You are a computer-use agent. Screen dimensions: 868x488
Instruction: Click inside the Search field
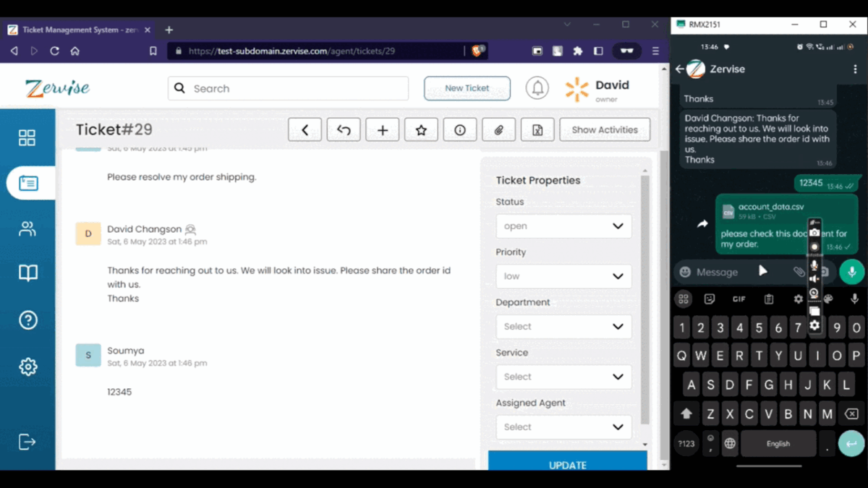(287, 87)
